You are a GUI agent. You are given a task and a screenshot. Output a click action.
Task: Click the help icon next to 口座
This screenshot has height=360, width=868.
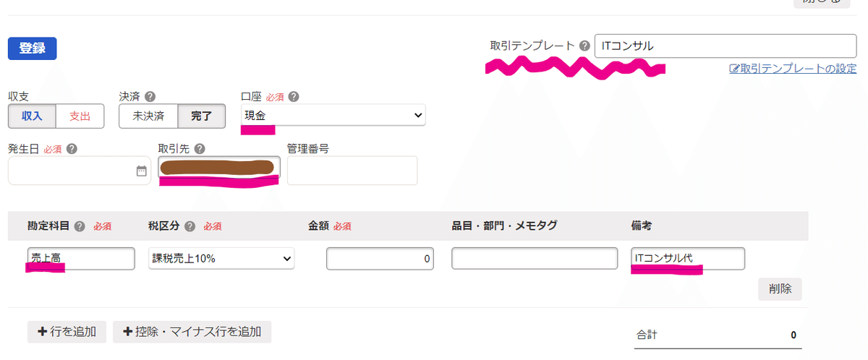[294, 96]
